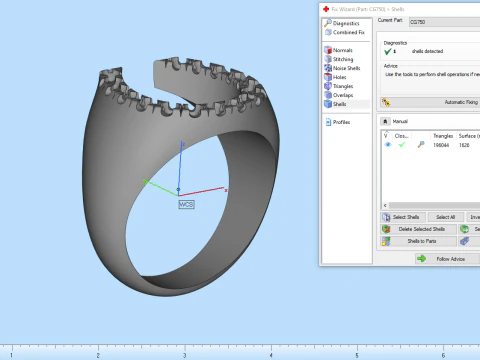Image resolution: width=480 pixels, height=360 pixels.
Task: Click the surface value 1626
Action: [464, 145]
